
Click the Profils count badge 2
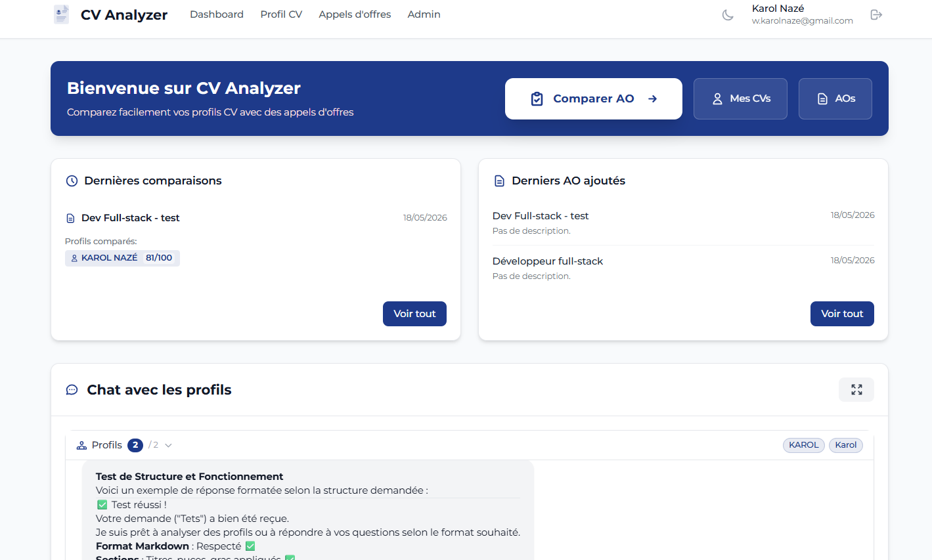[x=135, y=445]
